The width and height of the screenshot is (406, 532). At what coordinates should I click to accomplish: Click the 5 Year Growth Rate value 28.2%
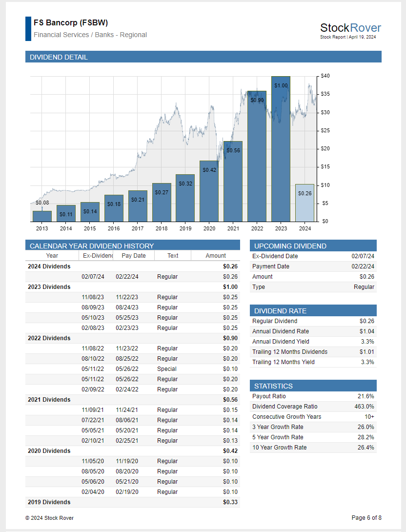[366, 437]
